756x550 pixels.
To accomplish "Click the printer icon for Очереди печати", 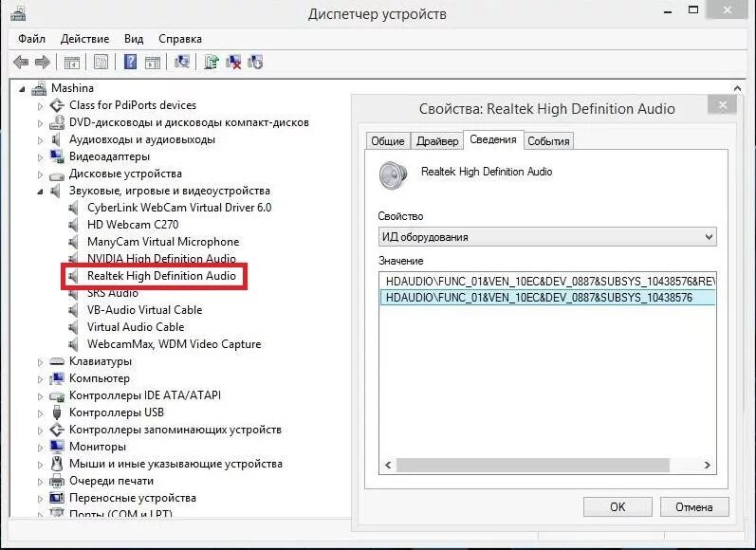I will [57, 481].
